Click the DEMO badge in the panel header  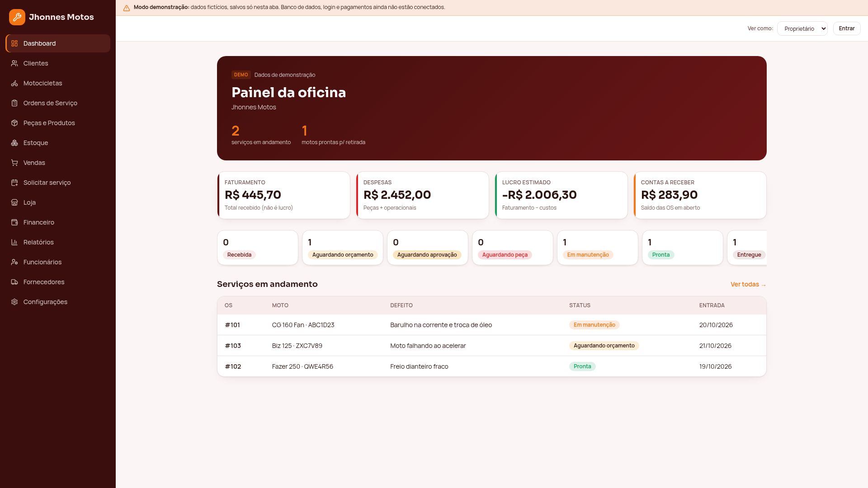pyautogui.click(x=241, y=75)
